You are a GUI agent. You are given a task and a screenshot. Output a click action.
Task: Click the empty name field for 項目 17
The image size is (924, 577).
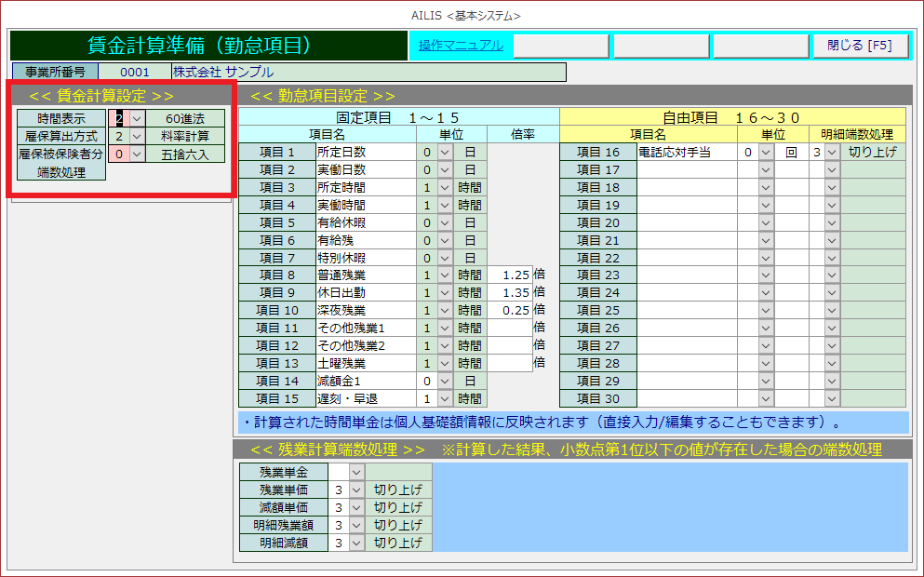coord(688,169)
